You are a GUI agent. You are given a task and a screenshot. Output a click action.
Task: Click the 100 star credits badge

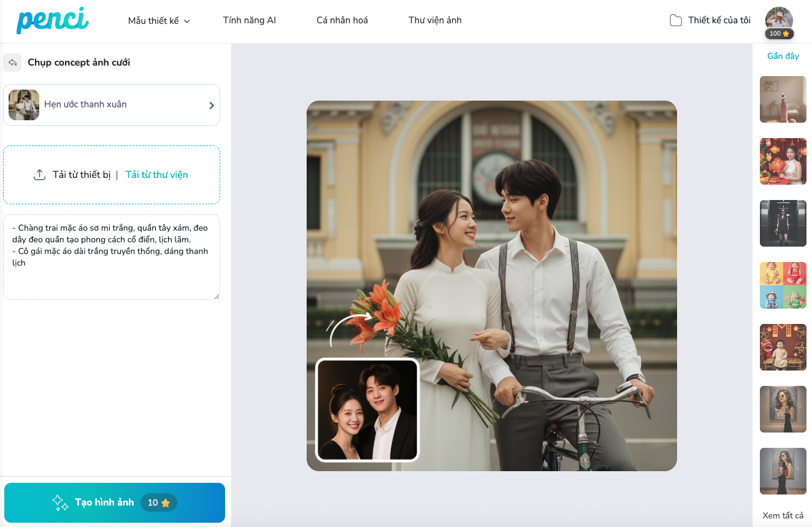(x=779, y=34)
